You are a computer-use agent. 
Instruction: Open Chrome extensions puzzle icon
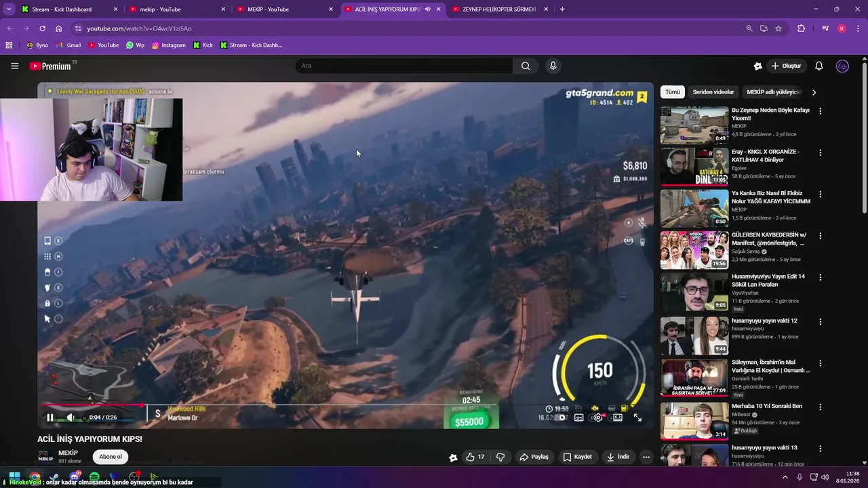[802, 28]
